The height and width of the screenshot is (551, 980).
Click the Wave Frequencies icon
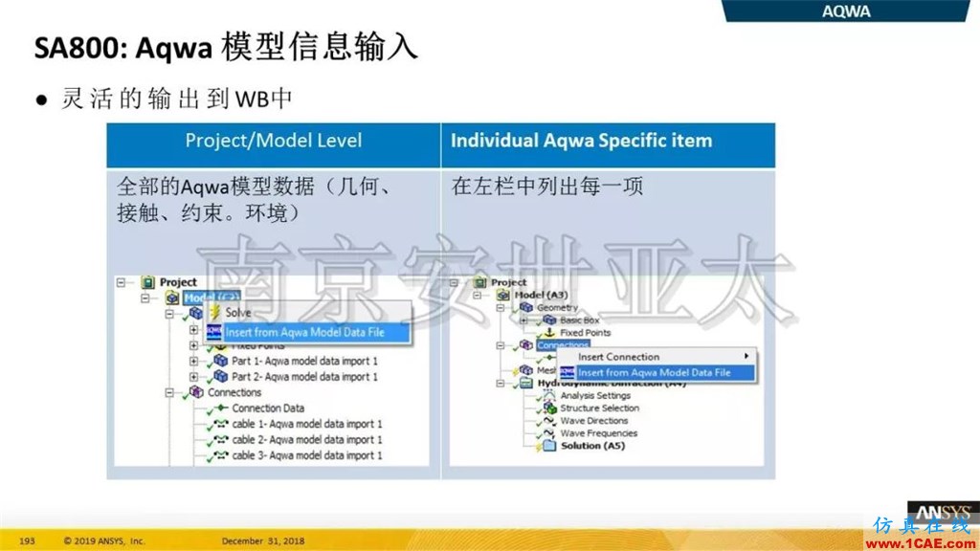click(549, 433)
